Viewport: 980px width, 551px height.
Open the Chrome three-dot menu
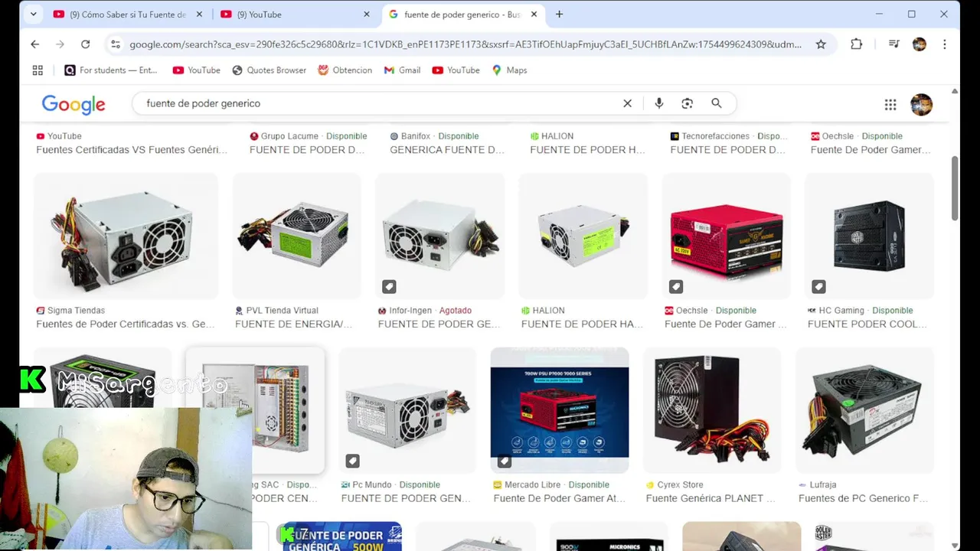tap(945, 44)
